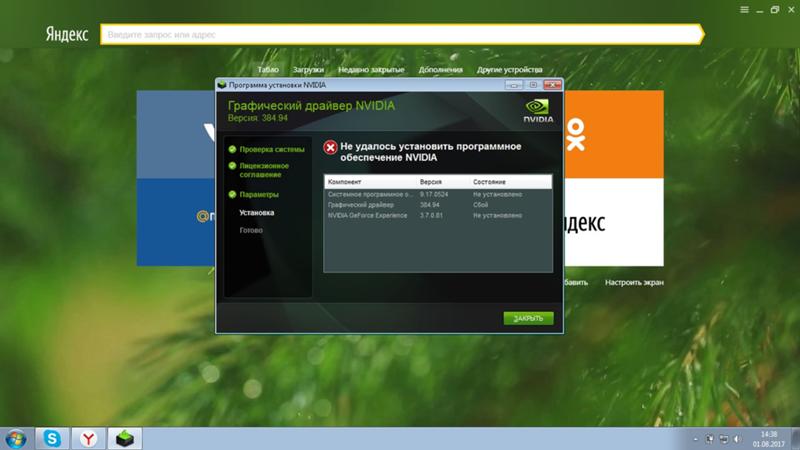This screenshot has height=450, width=800.
Task: Open the Windows Start menu
Action: click(16, 439)
